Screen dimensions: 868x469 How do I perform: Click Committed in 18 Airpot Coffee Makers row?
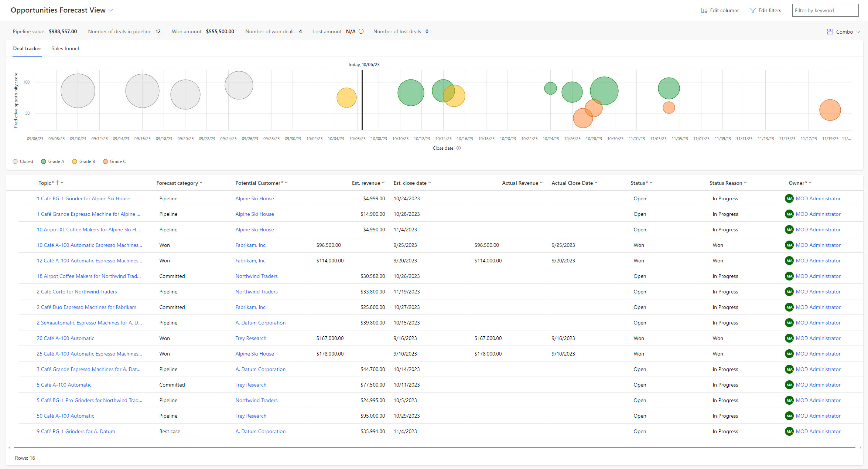[172, 276]
